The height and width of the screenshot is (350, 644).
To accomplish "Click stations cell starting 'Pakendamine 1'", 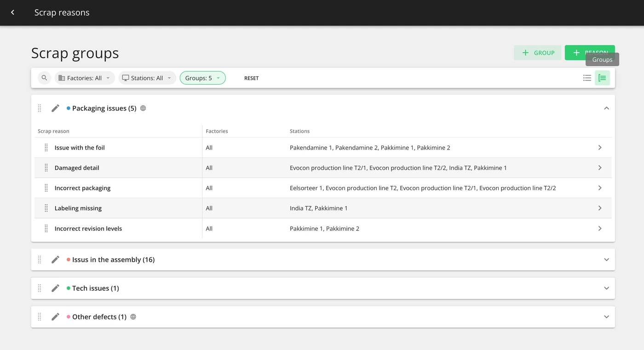I will tap(370, 147).
